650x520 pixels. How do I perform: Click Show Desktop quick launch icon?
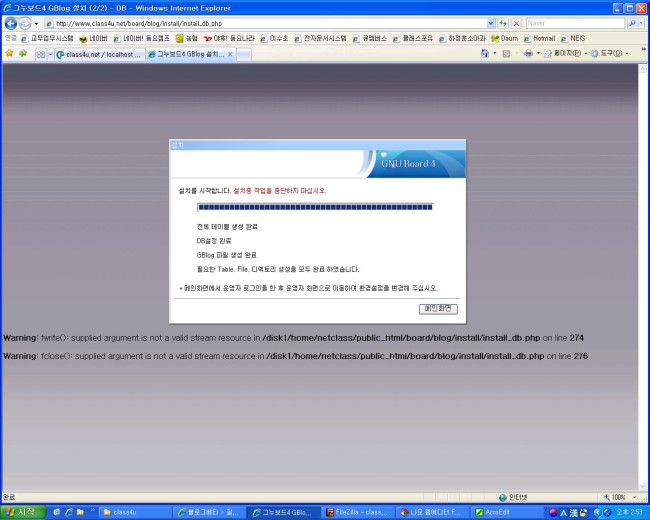coord(57,512)
